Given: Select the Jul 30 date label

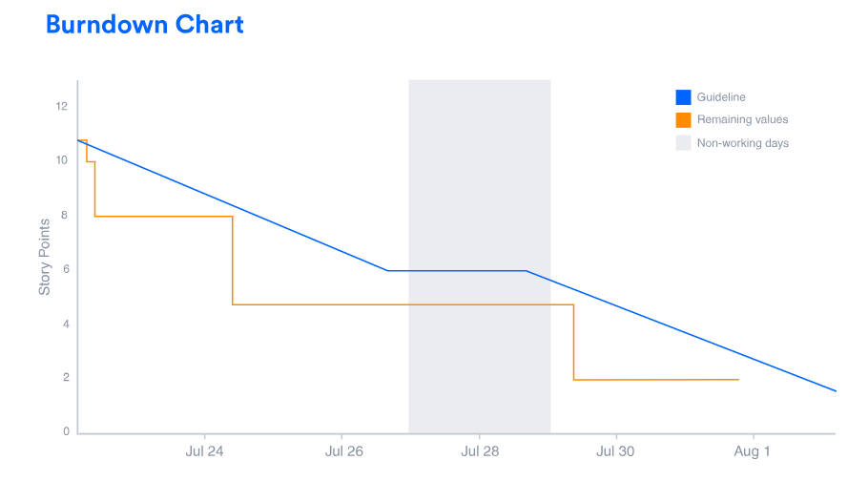Looking at the screenshot, I should coord(615,450).
